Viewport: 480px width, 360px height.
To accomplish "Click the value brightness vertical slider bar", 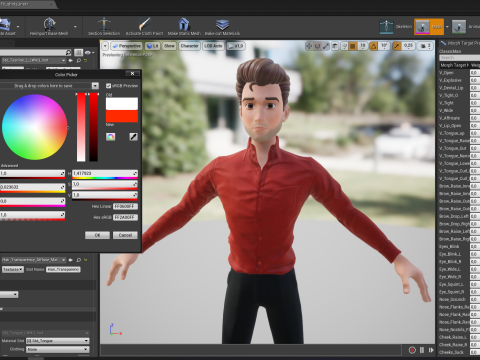I will 94,128.
